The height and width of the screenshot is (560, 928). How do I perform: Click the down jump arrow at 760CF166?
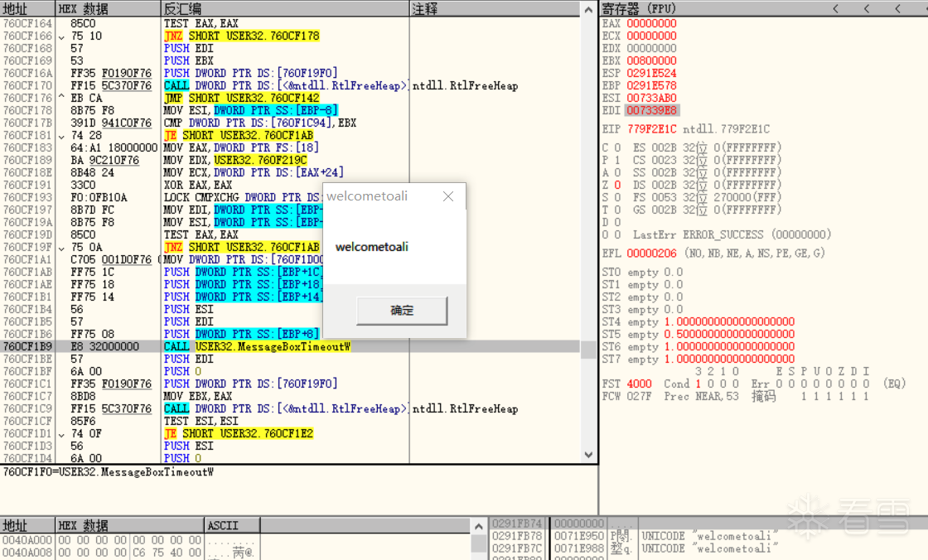click(61, 36)
